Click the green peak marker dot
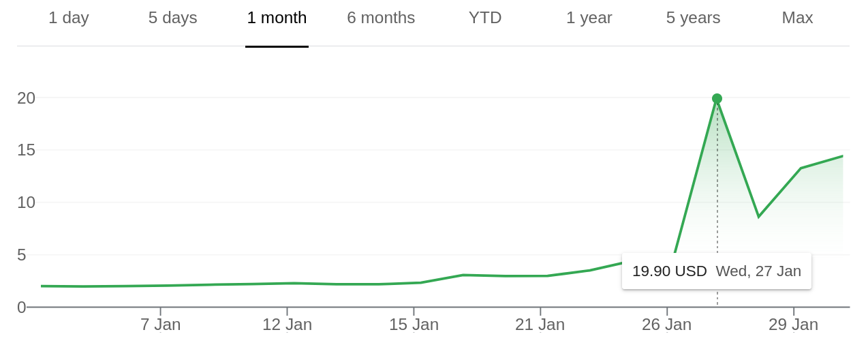The image size is (868, 345). click(717, 99)
